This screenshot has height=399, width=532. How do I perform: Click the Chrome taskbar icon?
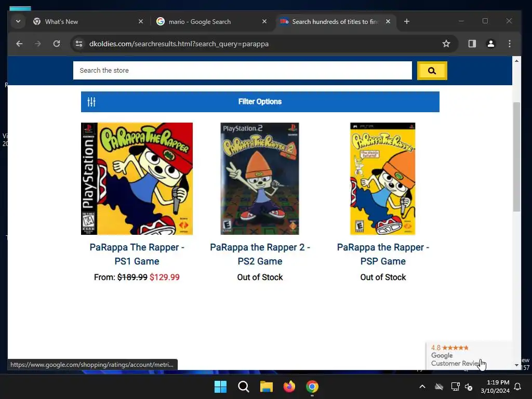pos(312,387)
